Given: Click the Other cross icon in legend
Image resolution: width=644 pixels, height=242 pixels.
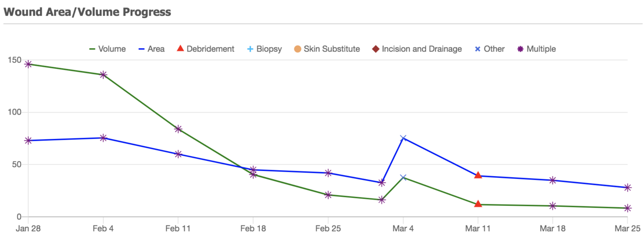Looking at the screenshot, I should click(x=478, y=49).
